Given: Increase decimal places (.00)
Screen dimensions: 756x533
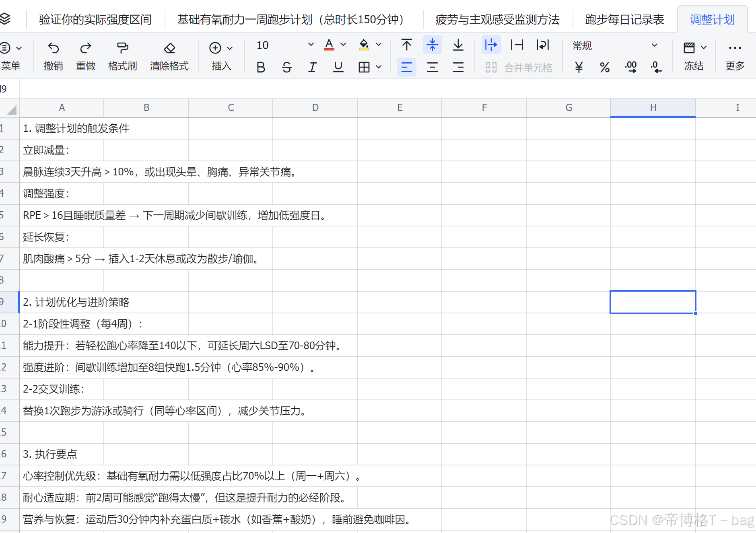Looking at the screenshot, I should pos(630,67).
